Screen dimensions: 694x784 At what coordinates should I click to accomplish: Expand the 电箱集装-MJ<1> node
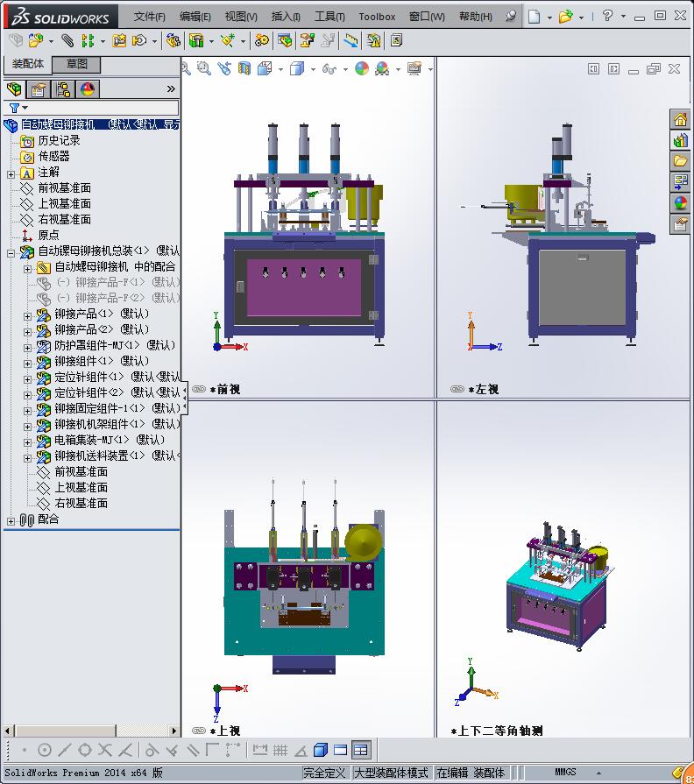[x=27, y=442]
